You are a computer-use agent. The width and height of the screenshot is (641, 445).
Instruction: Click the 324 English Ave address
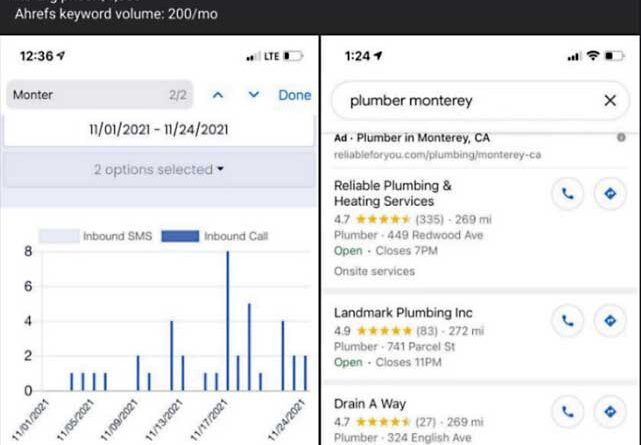[x=429, y=438]
